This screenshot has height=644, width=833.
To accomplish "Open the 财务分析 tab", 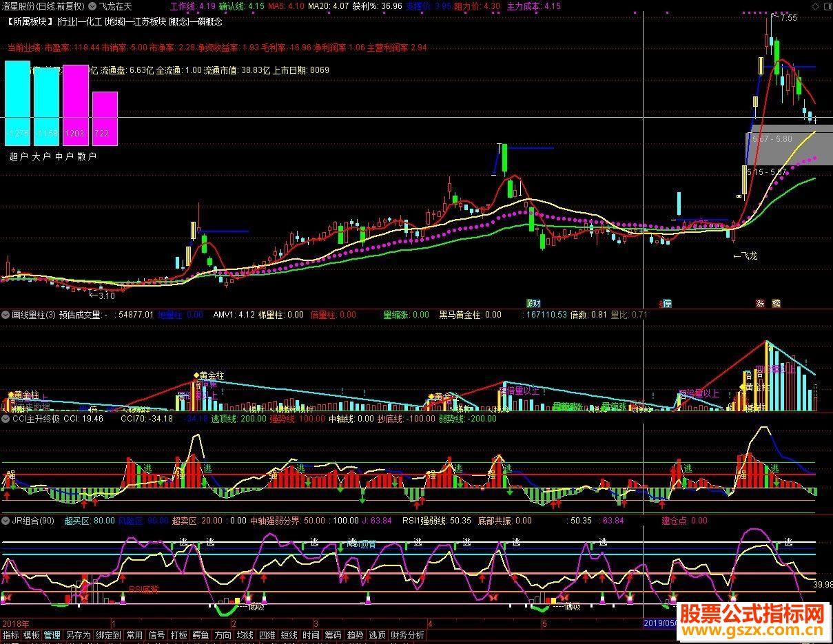I will [x=407, y=636].
